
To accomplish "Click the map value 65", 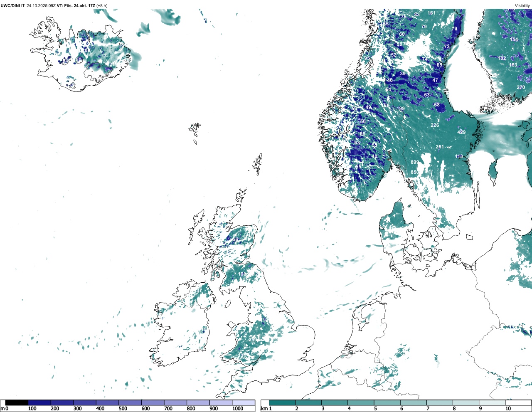I will click(439, 65).
